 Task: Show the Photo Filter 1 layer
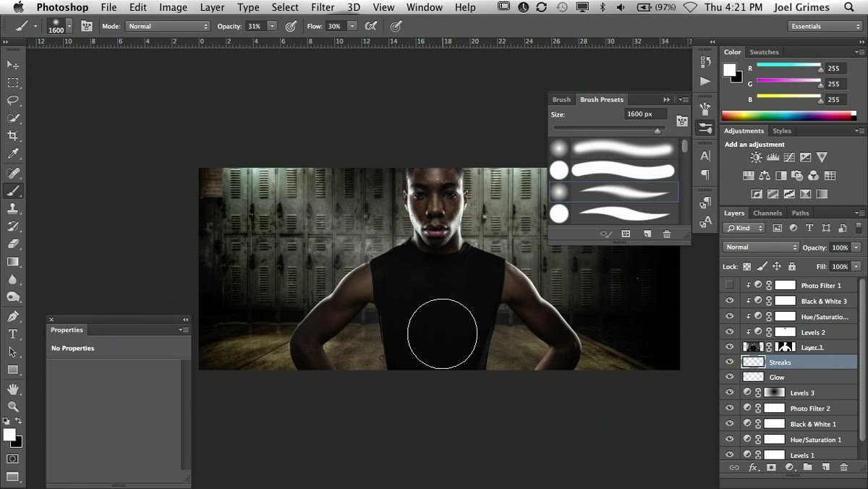729,285
